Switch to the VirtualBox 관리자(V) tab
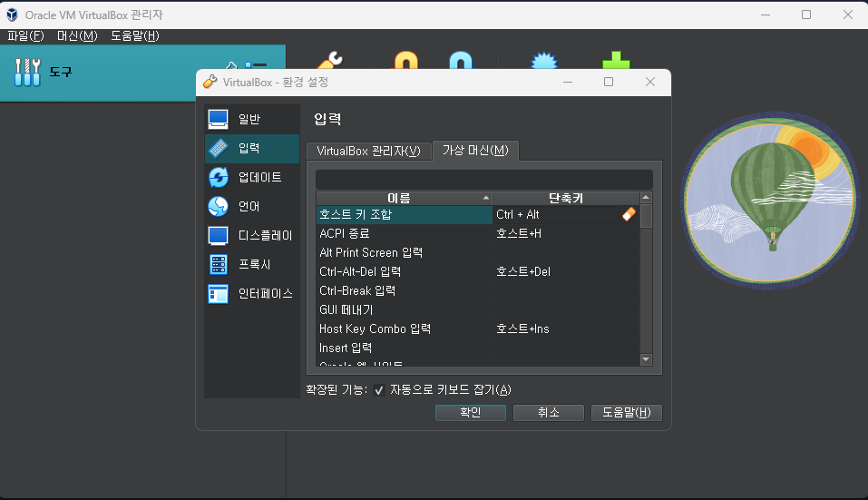 tap(368, 151)
